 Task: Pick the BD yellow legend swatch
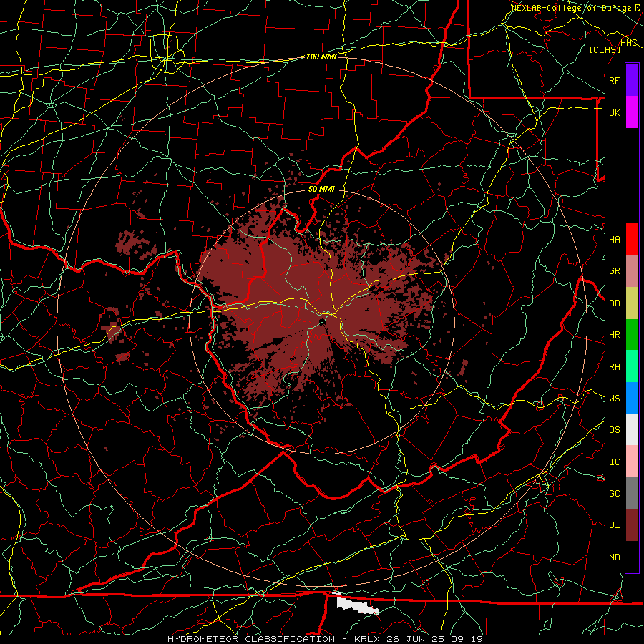pyautogui.click(x=632, y=303)
